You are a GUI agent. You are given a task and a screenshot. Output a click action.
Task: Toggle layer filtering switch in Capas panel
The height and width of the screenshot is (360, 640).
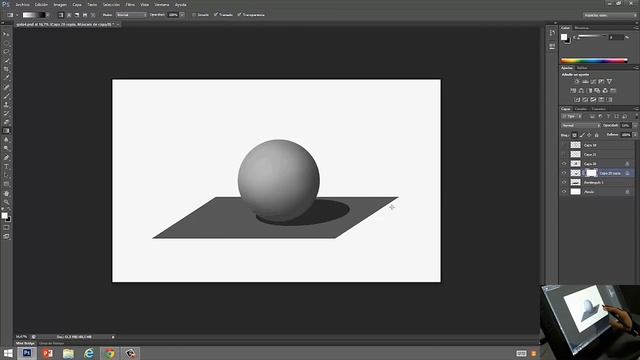[x=636, y=117]
